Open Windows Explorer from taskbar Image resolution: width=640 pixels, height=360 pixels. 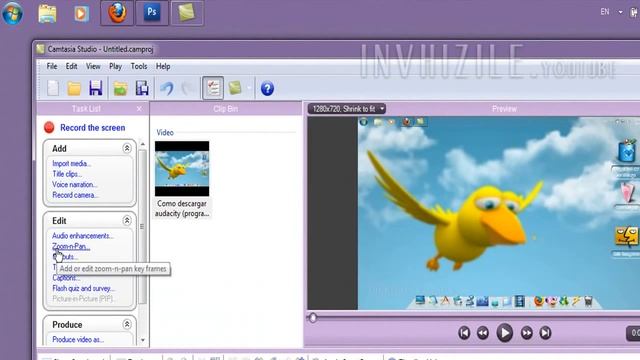tap(47, 13)
